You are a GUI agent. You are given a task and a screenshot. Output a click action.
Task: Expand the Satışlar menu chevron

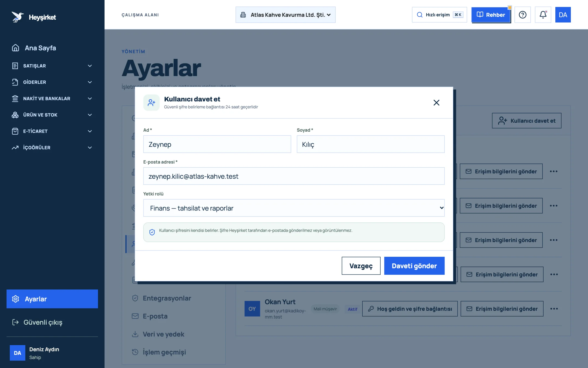(x=90, y=66)
